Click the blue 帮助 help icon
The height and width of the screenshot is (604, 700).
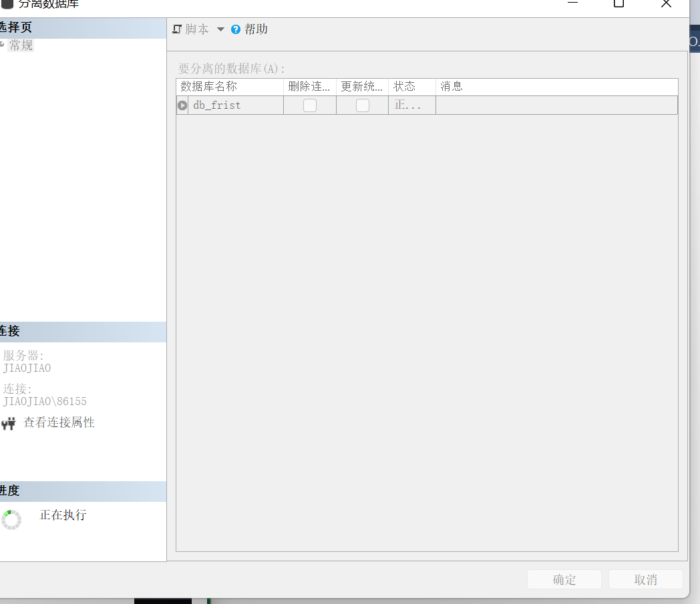(236, 29)
